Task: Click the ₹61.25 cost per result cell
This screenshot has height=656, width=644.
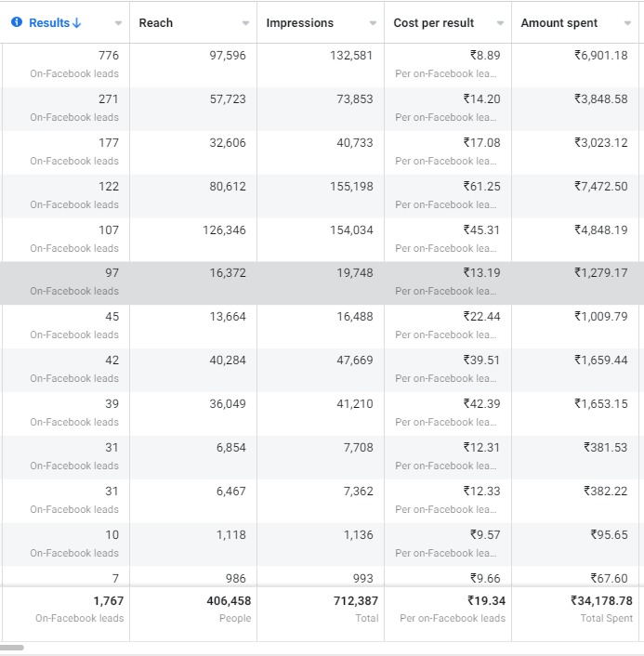Action: [x=481, y=186]
